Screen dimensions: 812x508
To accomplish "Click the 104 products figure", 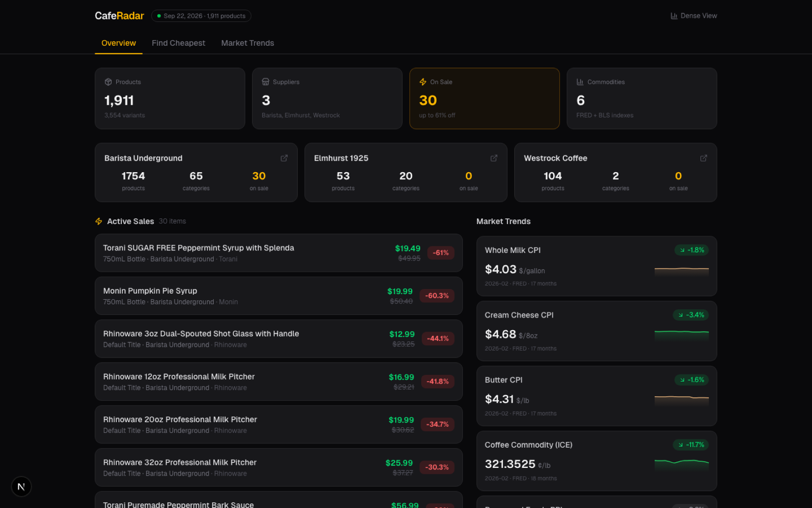I will coord(553,176).
